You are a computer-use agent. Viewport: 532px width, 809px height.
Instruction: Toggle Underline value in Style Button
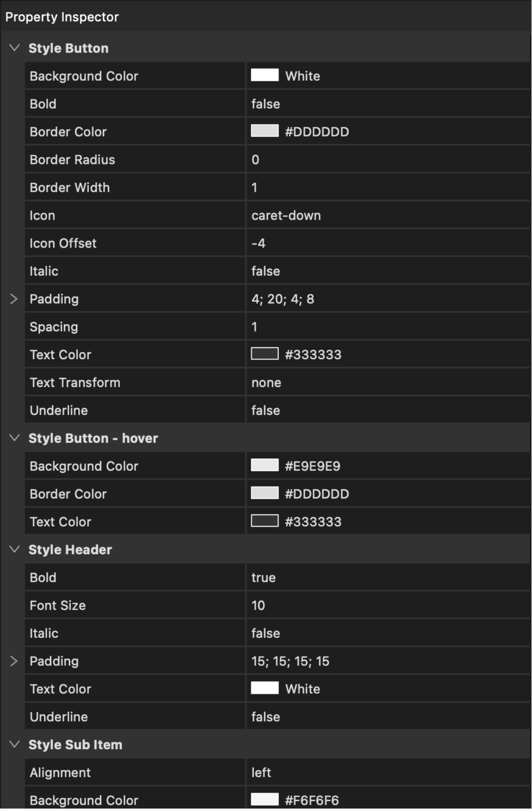pyautogui.click(x=266, y=411)
